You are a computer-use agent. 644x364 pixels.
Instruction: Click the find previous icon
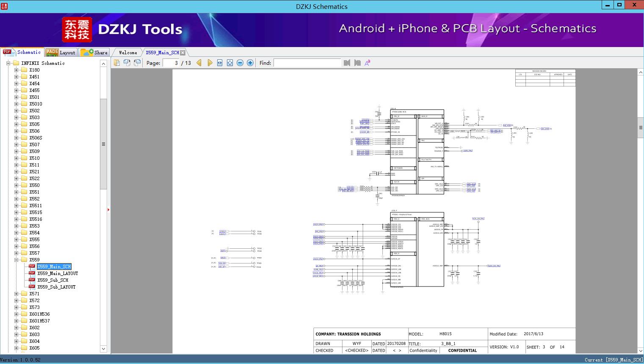[x=347, y=63]
